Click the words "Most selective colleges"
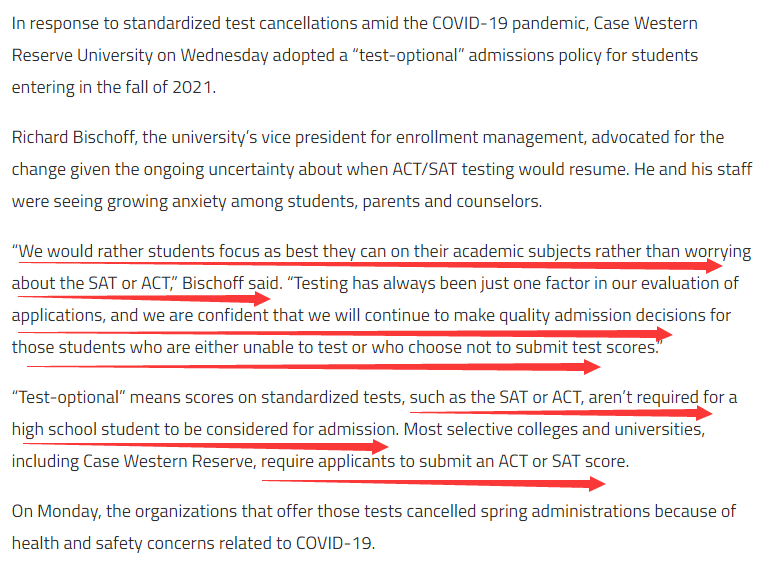This screenshot has width=782, height=570. (x=489, y=430)
